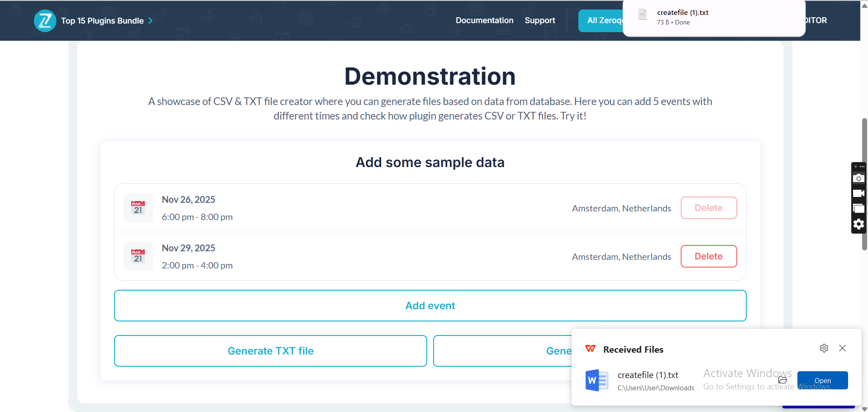Click the calendar icon for Nov 26 event
The width and height of the screenshot is (868, 412).
coord(138,208)
